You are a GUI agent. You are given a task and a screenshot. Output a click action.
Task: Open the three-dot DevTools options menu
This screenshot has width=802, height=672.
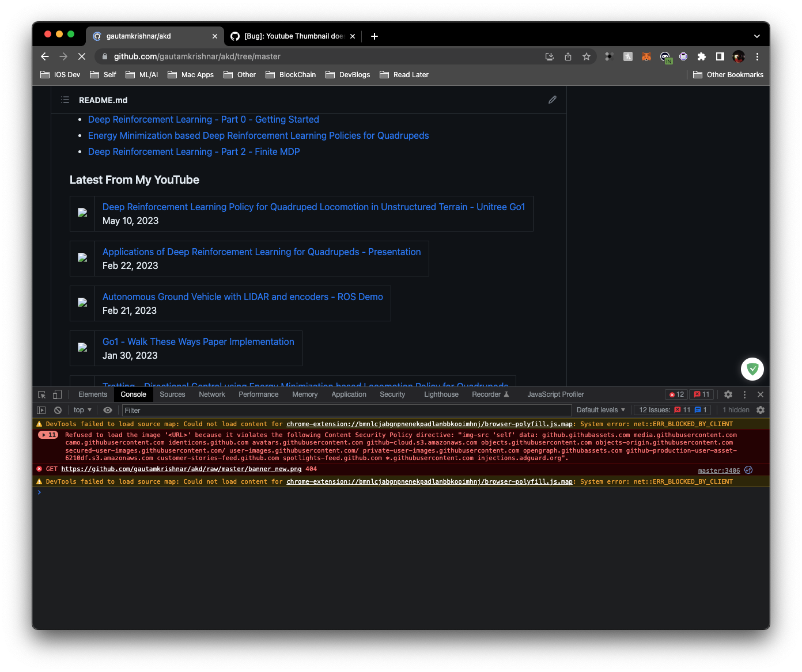tap(744, 394)
